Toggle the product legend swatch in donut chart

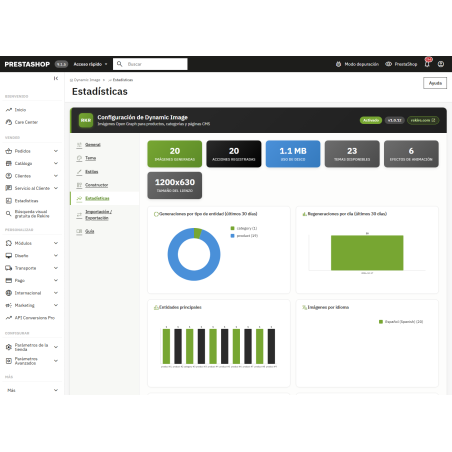pyautogui.click(x=232, y=236)
